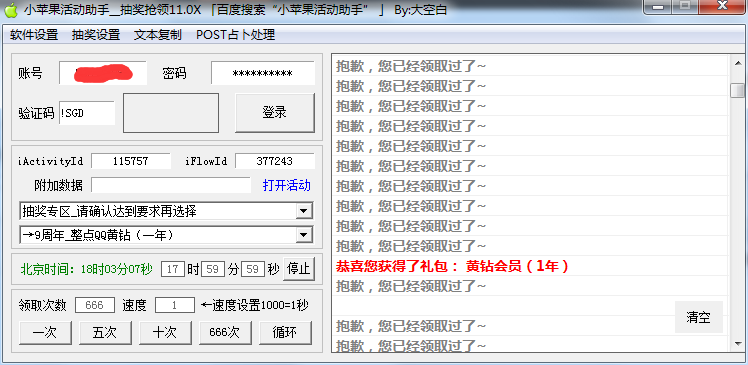748x365 pixels.
Task: Open the 软件设置 menu
Action: pos(34,35)
